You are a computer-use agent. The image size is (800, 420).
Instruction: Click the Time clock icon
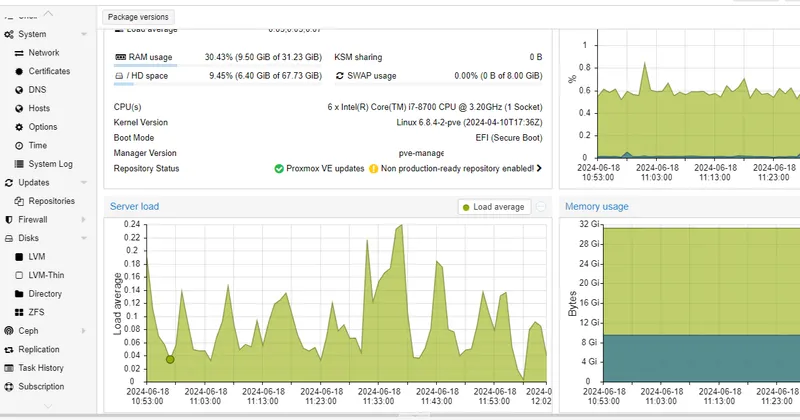pyautogui.click(x=19, y=145)
